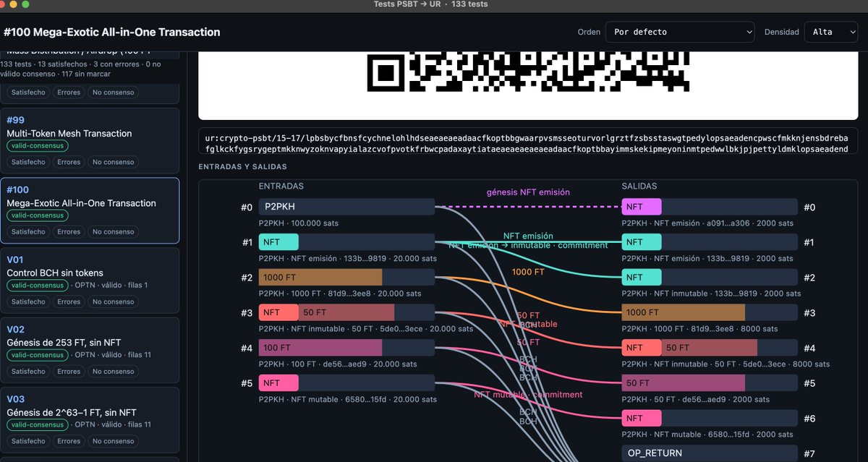Image resolution: width=868 pixels, height=462 pixels.
Task: Select output #5 50 FT bar
Action: (710, 382)
